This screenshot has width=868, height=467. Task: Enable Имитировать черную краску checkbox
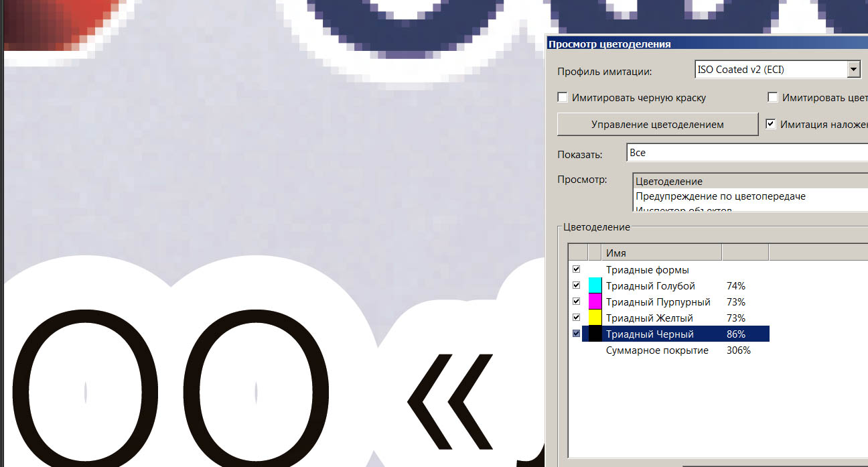563,98
